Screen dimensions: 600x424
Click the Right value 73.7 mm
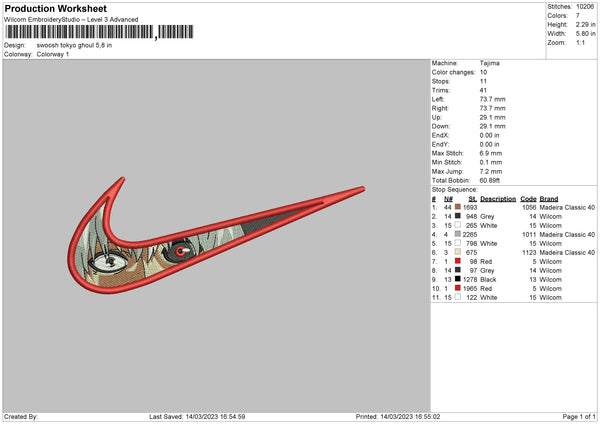coord(492,108)
